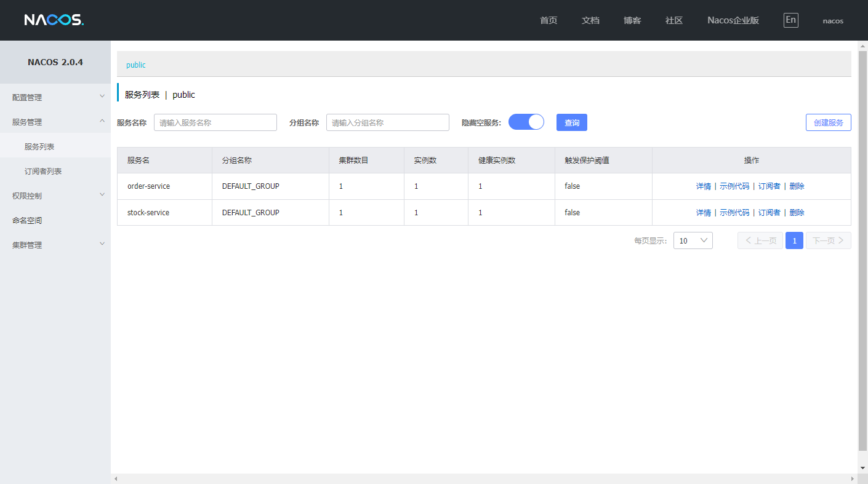Open 订阅者列表 in the sidebar
The image size is (868, 484).
pos(43,171)
